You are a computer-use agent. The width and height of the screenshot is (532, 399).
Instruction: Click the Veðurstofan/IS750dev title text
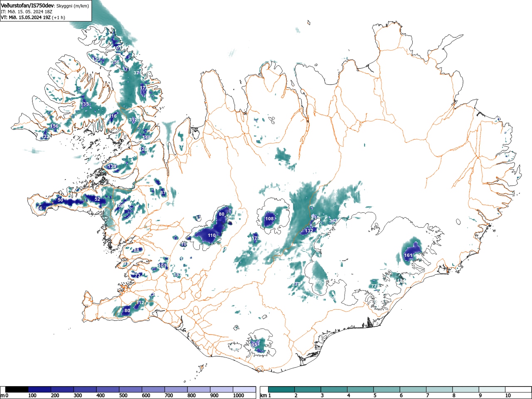pyautogui.click(x=27, y=5)
